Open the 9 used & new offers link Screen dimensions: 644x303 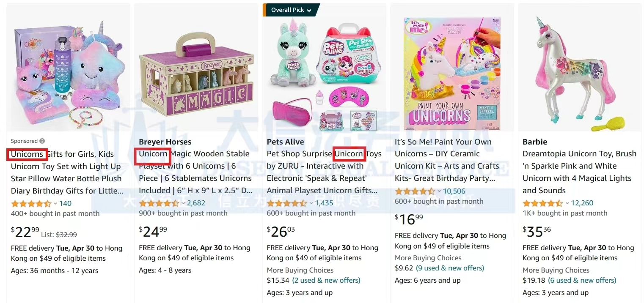point(450,268)
